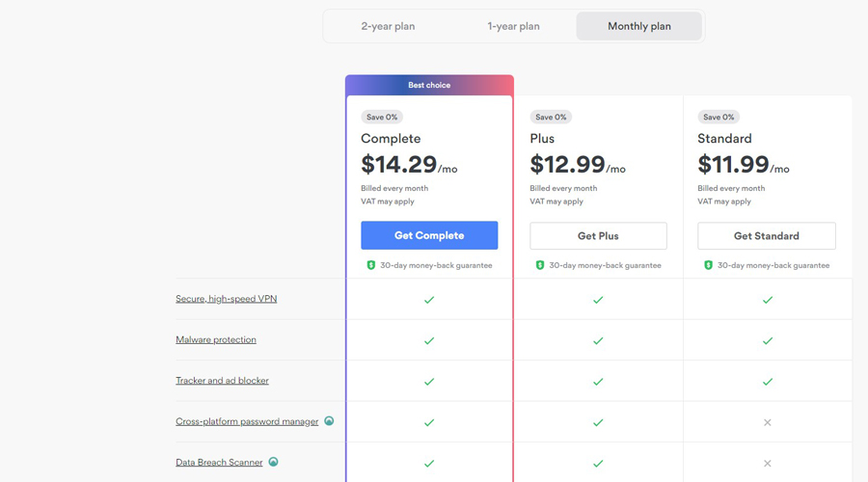868x482 pixels.
Task: Click the Get Standard button
Action: click(767, 235)
